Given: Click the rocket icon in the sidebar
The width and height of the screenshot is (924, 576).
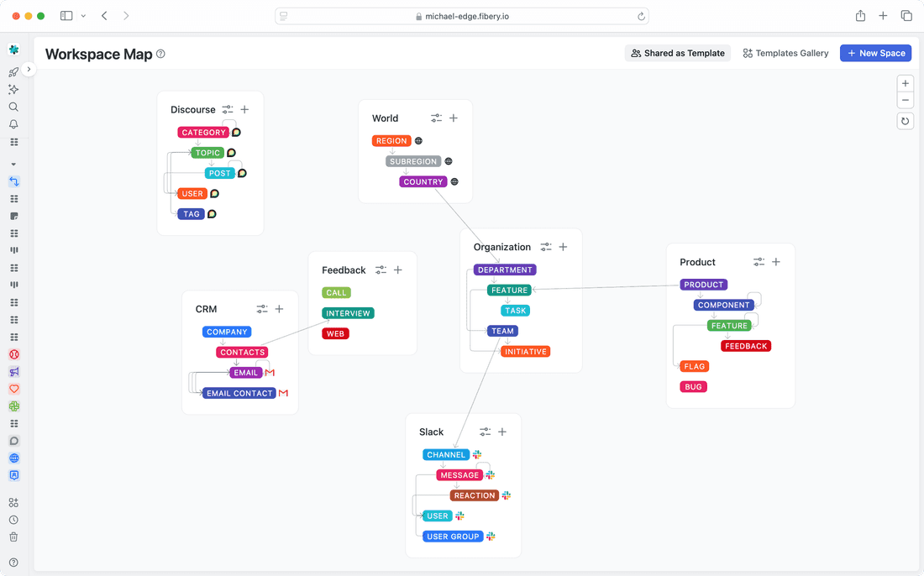Looking at the screenshot, I should coord(13,71).
